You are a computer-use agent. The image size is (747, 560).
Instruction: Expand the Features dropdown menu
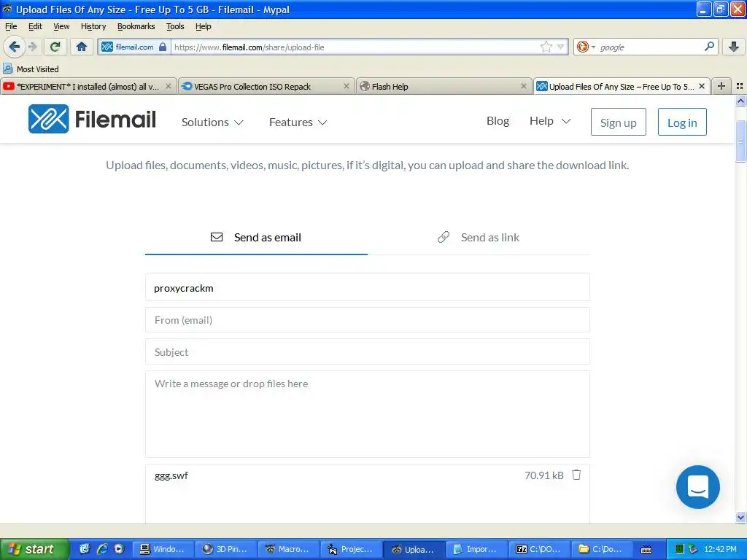tap(298, 122)
